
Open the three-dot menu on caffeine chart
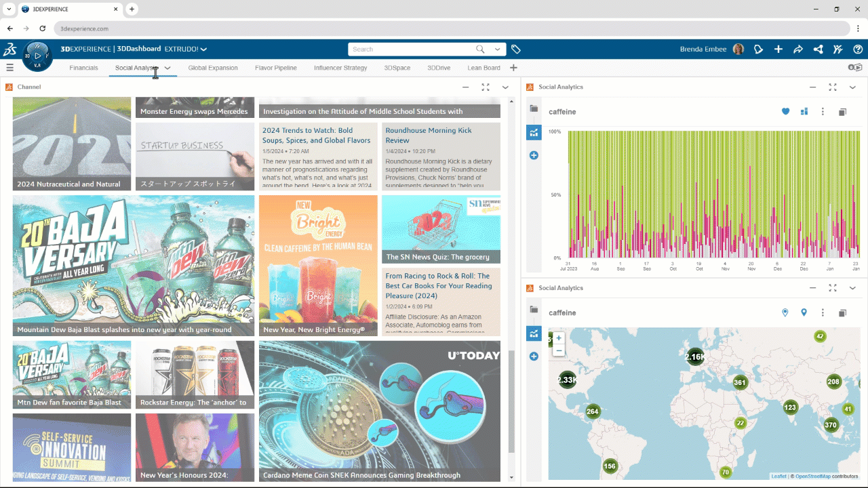coord(823,112)
